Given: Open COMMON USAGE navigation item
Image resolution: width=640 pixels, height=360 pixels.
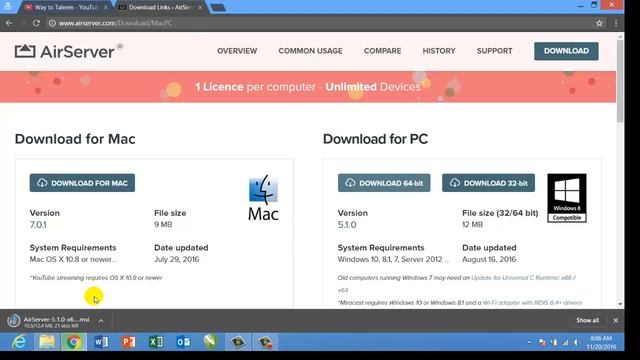Looking at the screenshot, I should [310, 51].
